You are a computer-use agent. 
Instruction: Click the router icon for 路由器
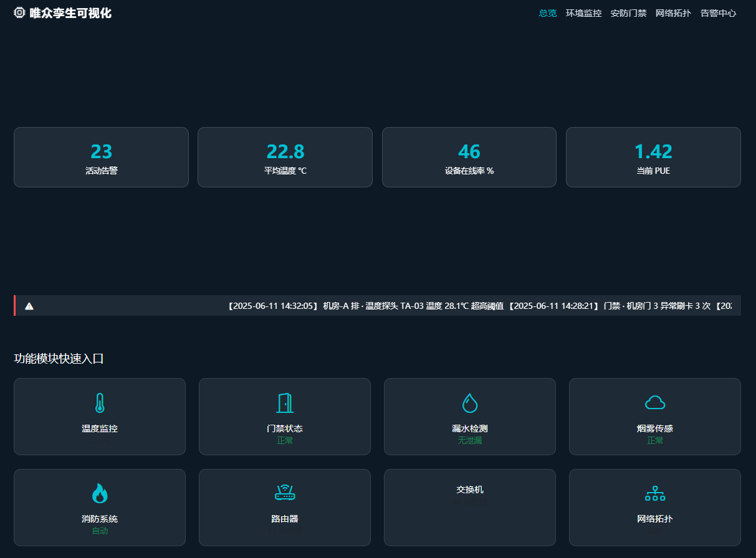coord(285,493)
